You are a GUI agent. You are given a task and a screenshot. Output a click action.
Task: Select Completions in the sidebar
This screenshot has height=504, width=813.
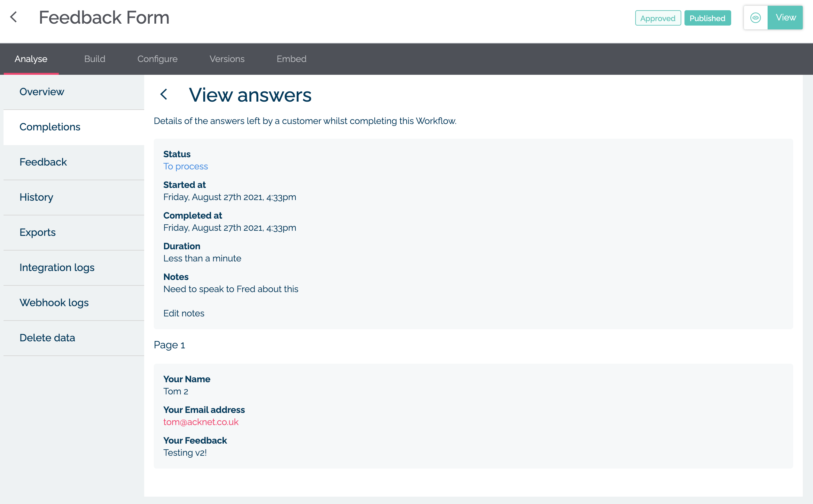tap(74, 127)
